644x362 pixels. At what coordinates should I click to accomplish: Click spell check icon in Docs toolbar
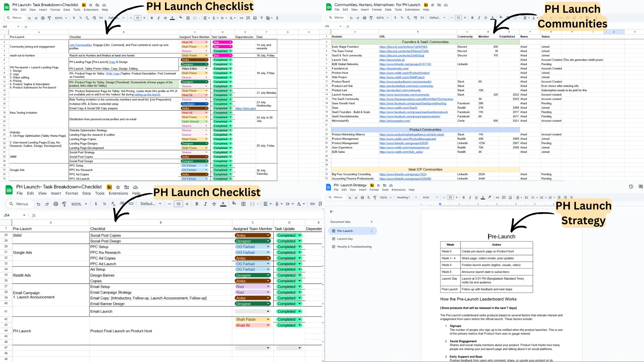pyautogui.click(x=368, y=197)
